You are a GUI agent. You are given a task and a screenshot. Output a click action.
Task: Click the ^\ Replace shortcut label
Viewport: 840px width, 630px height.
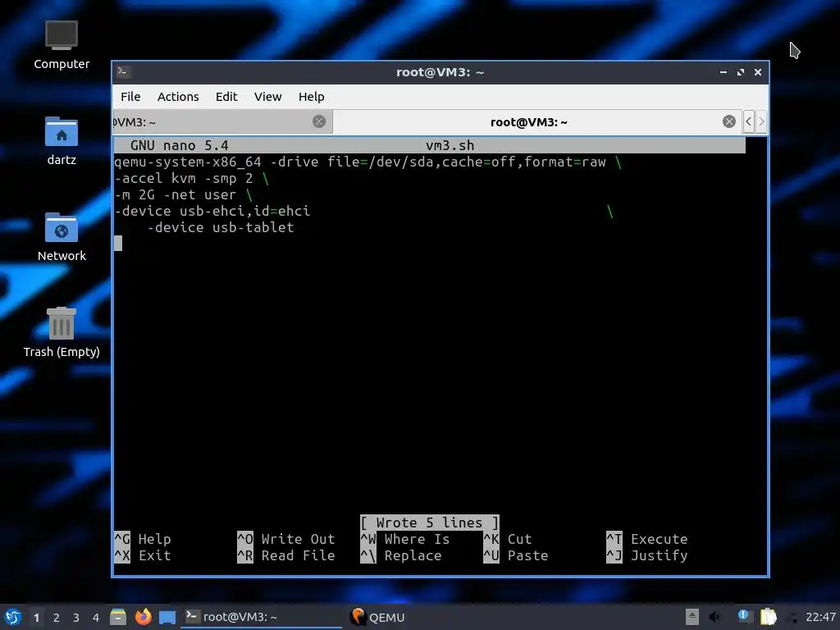click(x=400, y=555)
